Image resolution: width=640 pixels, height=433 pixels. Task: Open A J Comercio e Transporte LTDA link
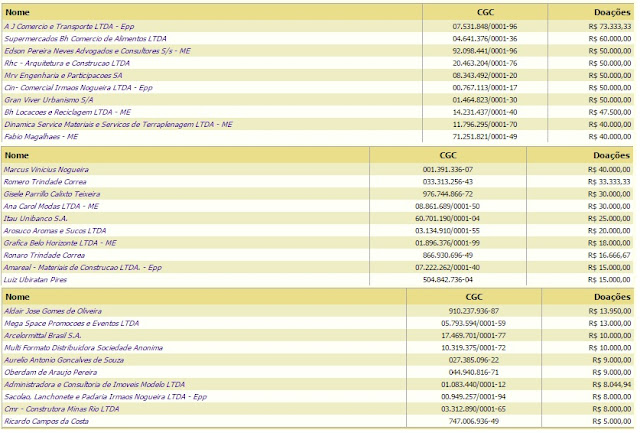(x=69, y=27)
